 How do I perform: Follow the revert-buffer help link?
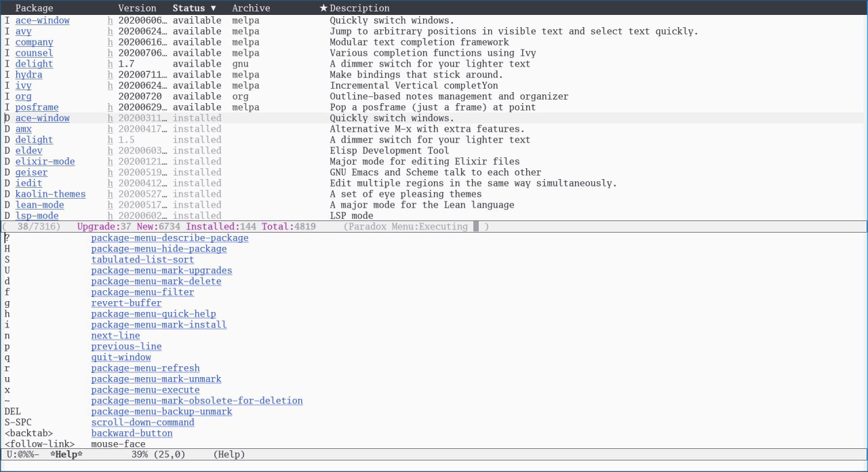126,303
